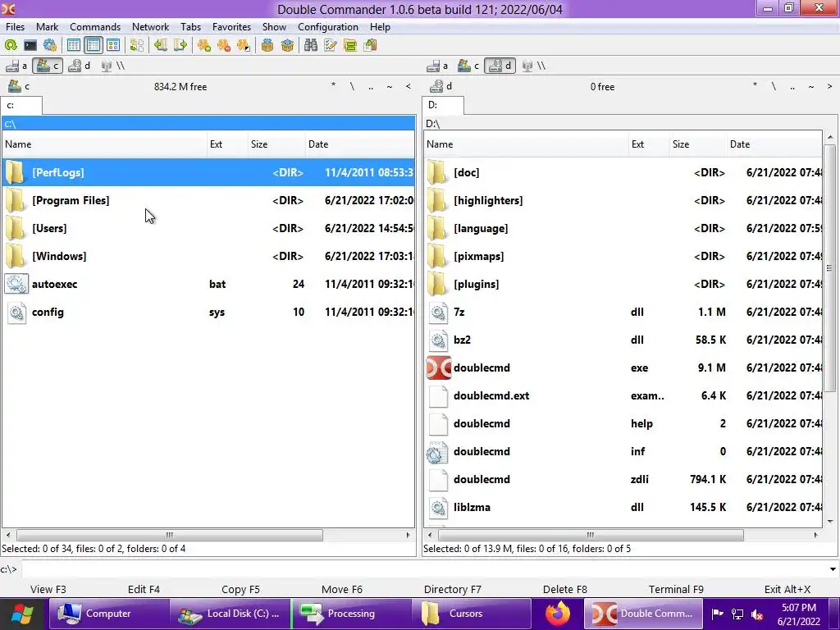Sort right panel by Date column header
The width and height of the screenshot is (840, 630).
click(774, 144)
